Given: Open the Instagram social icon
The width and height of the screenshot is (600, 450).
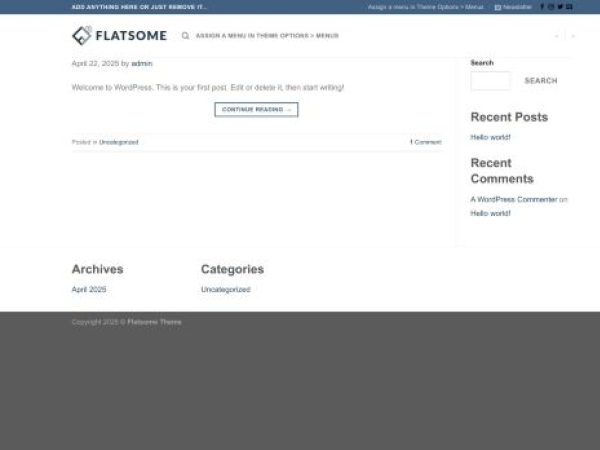Looking at the screenshot, I should click(x=551, y=7).
